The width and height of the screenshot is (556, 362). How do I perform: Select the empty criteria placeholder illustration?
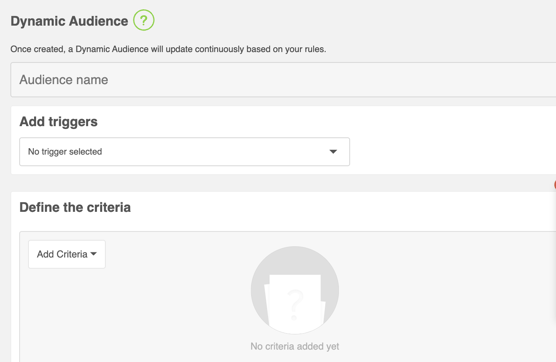[295, 290]
